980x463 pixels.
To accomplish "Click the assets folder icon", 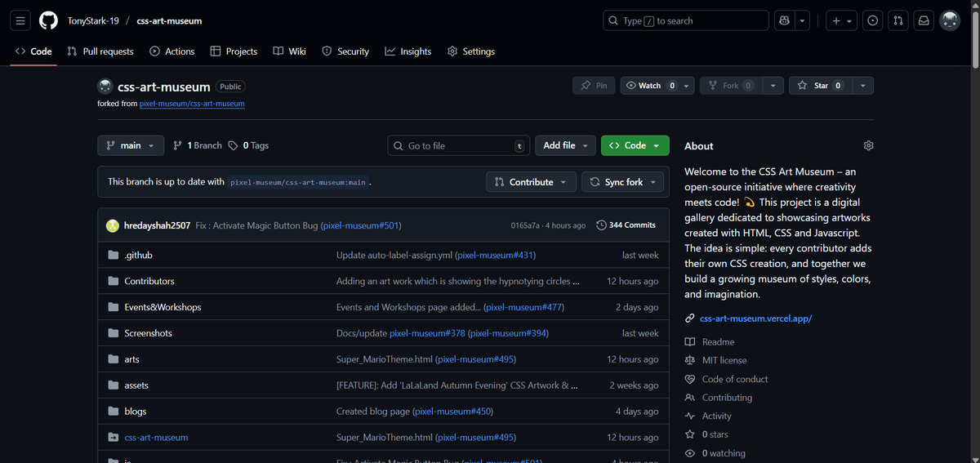I will (114, 385).
